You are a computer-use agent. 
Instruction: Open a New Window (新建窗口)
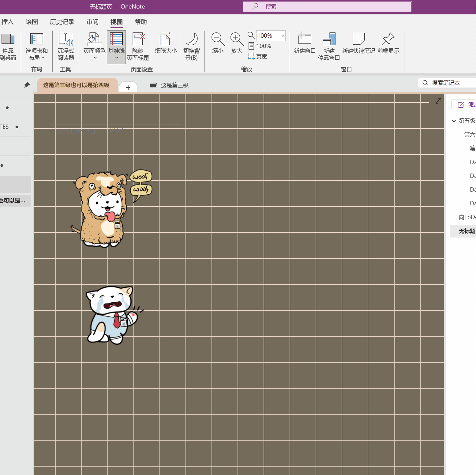click(x=304, y=39)
